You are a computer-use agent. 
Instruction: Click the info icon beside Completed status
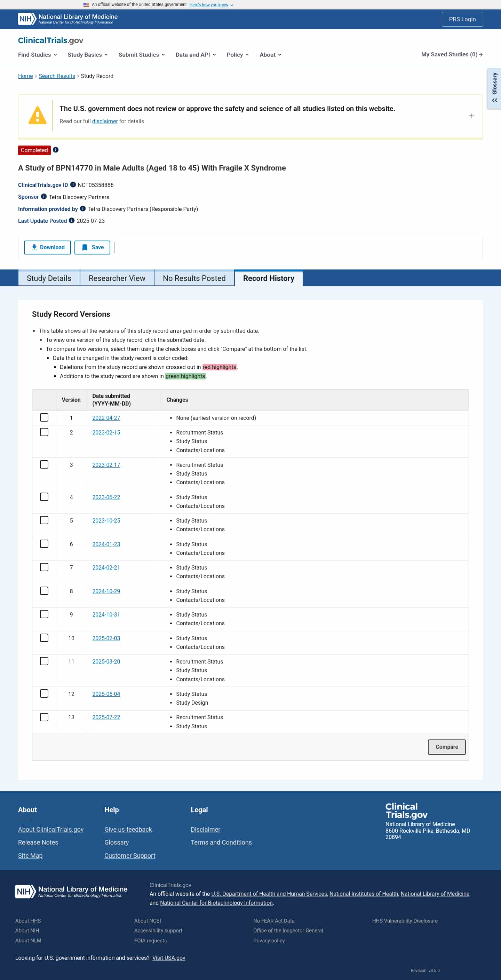[x=56, y=150]
